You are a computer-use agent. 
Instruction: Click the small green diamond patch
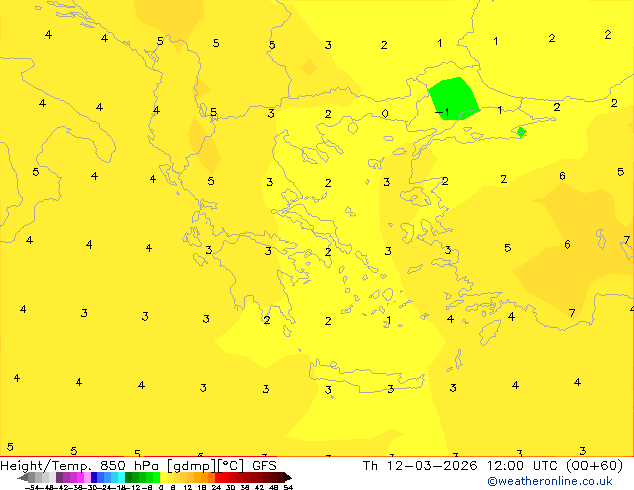click(x=520, y=132)
